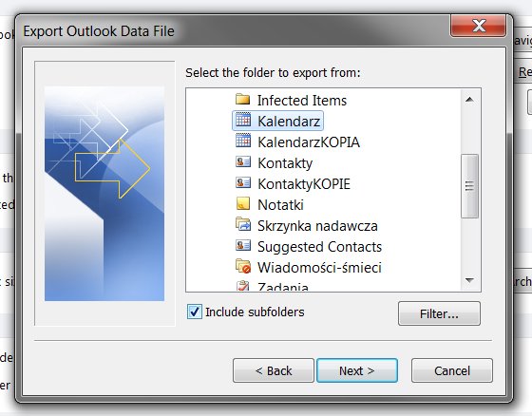The height and width of the screenshot is (416, 532).
Task: Click the folder list scrollbar thumb
Action: click(470, 185)
